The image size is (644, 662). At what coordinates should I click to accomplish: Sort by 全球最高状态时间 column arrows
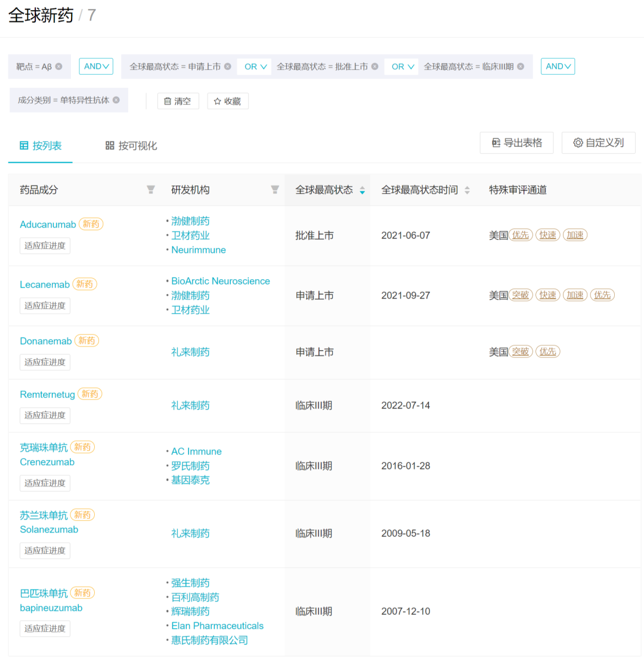coord(467,190)
